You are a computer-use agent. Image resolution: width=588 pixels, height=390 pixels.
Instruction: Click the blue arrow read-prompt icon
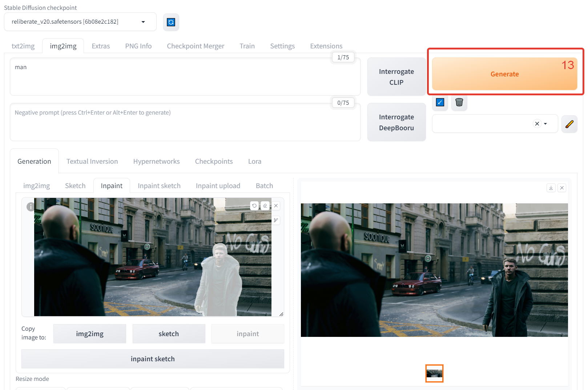coord(440,103)
